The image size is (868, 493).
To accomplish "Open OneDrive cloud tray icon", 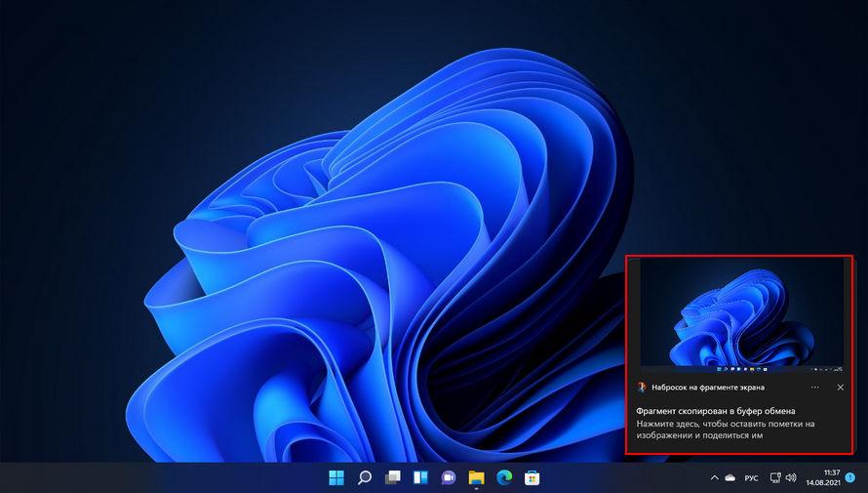I will [x=730, y=477].
